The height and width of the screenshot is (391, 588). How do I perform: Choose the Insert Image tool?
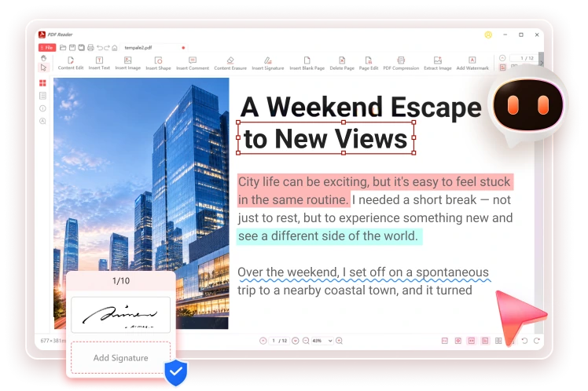127,64
